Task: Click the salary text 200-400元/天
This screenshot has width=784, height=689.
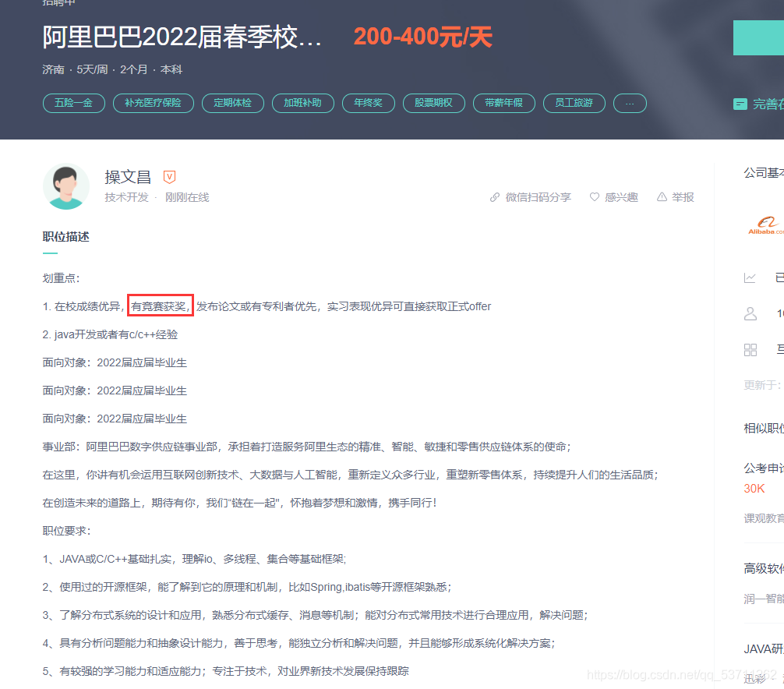Action: 423,37
